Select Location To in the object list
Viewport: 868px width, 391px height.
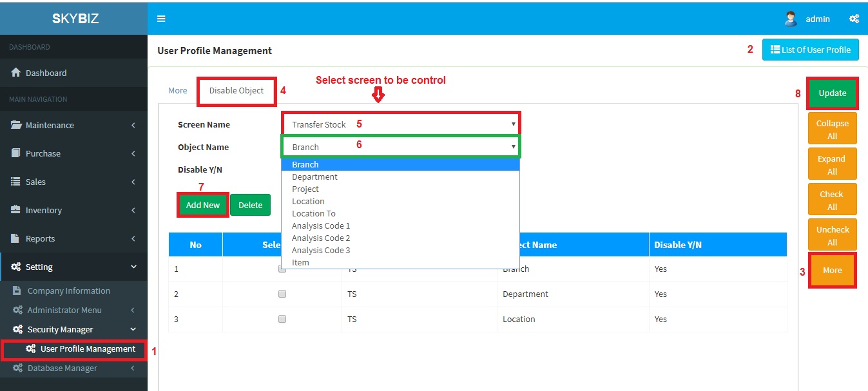pos(313,213)
